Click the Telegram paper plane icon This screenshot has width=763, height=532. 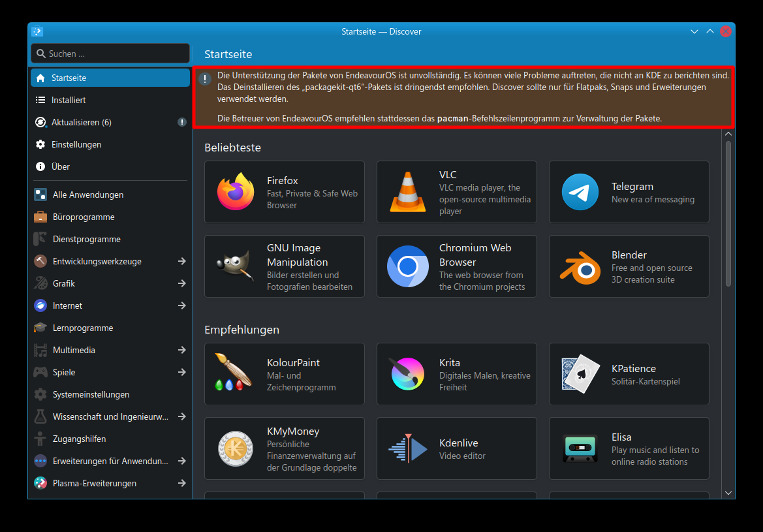[x=580, y=192]
